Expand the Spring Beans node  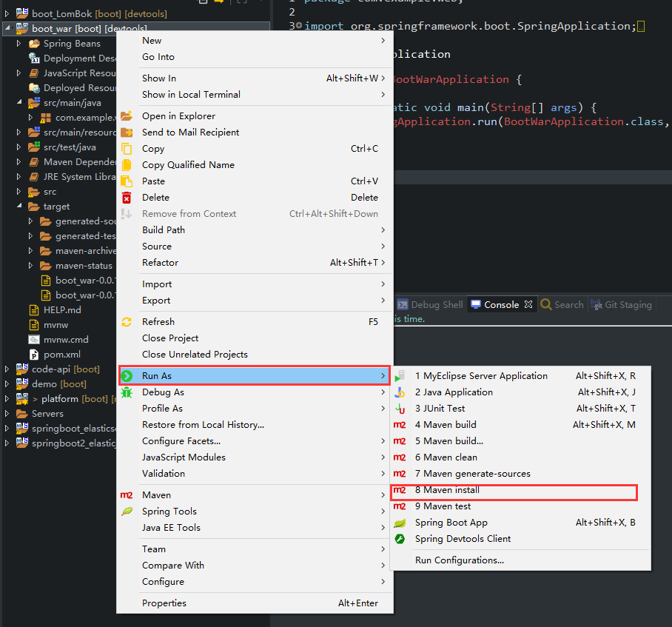pos(19,44)
